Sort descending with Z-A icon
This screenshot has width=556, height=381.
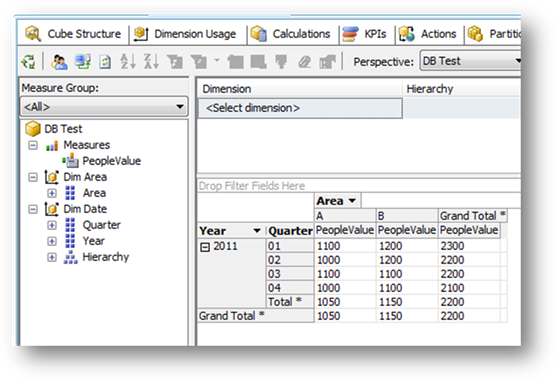(151, 61)
